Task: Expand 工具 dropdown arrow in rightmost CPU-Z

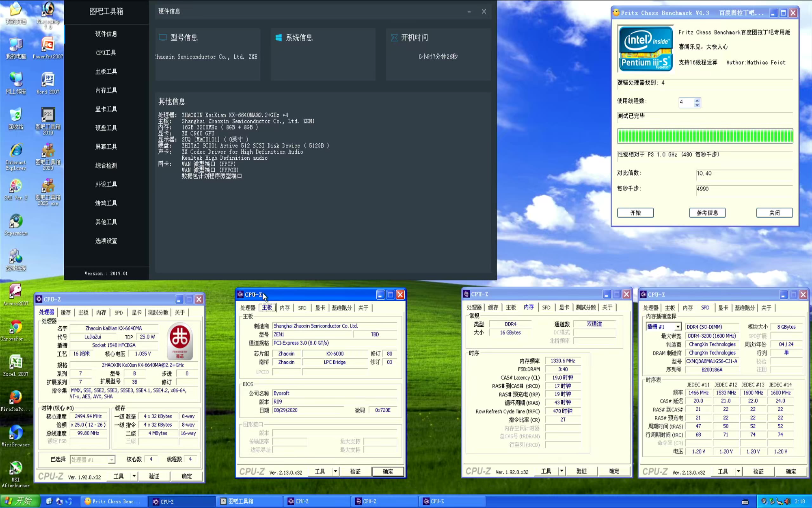Action: coord(739,472)
